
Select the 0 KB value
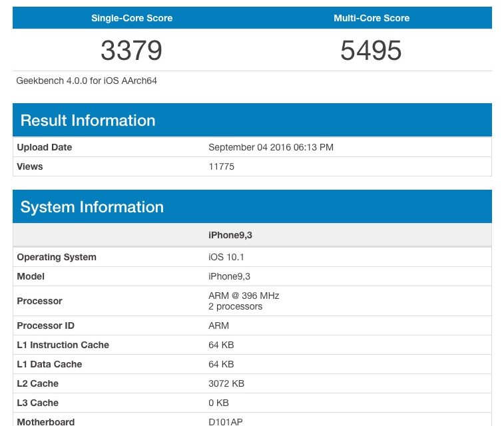pyautogui.click(x=218, y=403)
